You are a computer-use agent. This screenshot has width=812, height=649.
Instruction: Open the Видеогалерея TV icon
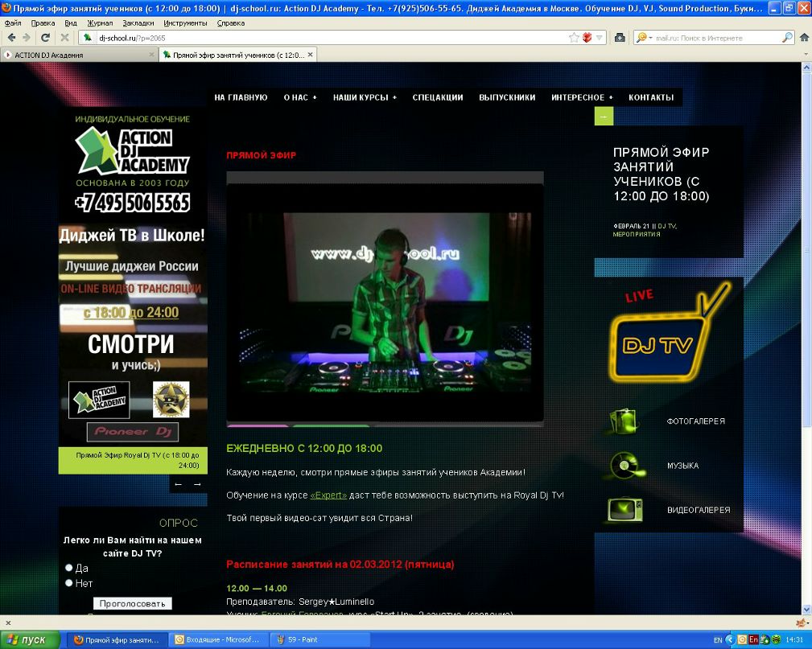tap(625, 510)
